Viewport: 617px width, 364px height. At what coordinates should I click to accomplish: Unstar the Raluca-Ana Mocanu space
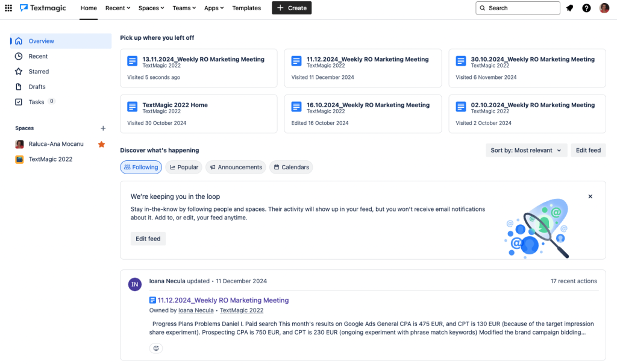(x=101, y=144)
